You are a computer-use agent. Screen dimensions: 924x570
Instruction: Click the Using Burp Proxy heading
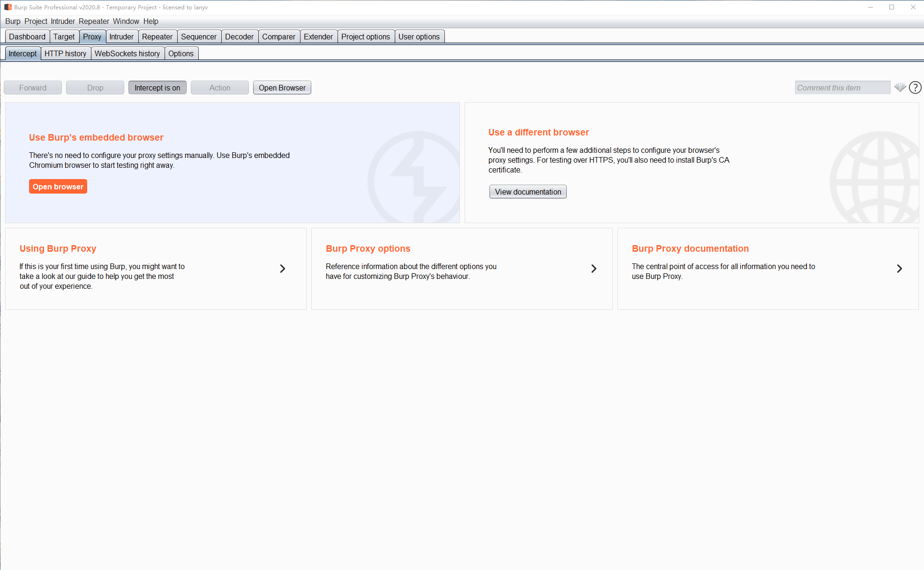click(58, 248)
